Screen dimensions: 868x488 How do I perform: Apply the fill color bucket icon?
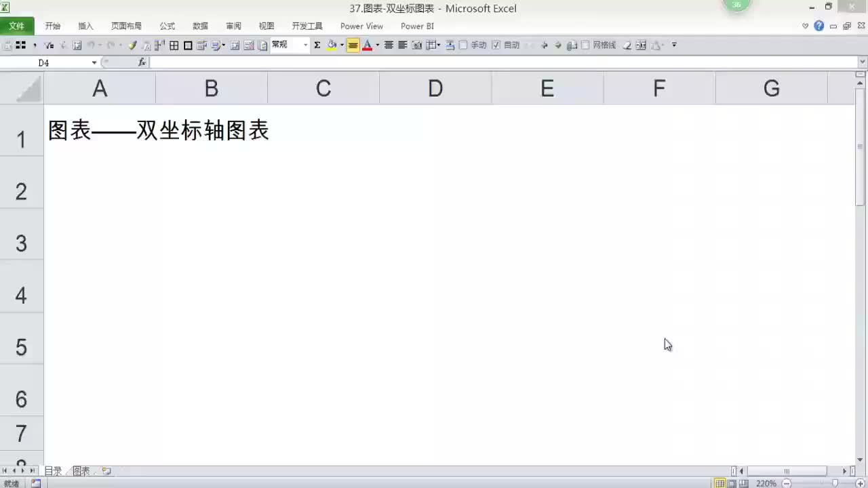point(332,45)
